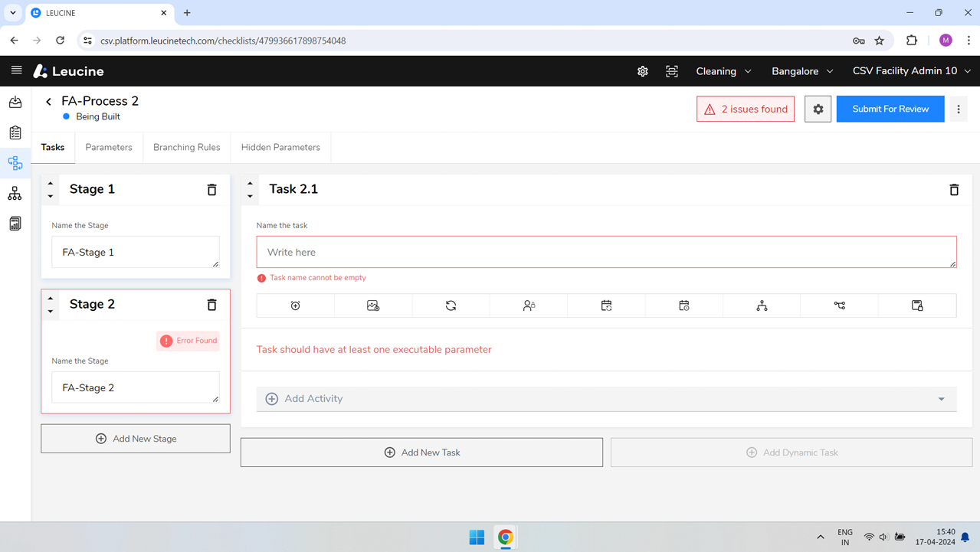This screenshot has height=552, width=980.
Task: Expand the Add Activity dropdown
Action: coord(941,399)
